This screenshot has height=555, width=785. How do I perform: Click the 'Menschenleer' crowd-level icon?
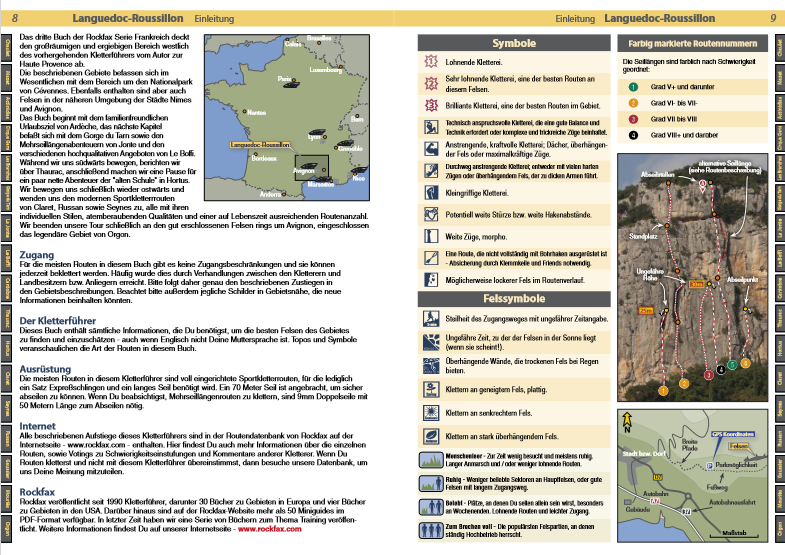pyautogui.click(x=431, y=459)
